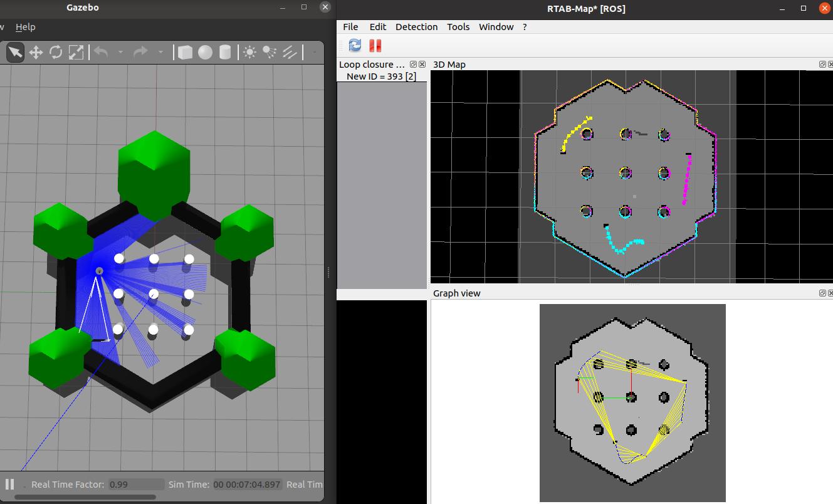Add a point light to the world
This screenshot has height=504, width=833.
(x=249, y=52)
